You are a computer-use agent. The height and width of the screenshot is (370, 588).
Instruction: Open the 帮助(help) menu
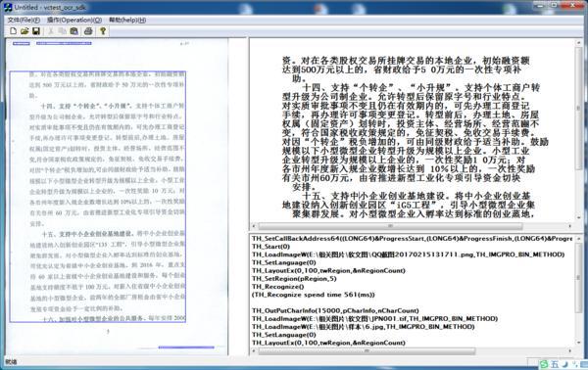pyautogui.click(x=127, y=21)
